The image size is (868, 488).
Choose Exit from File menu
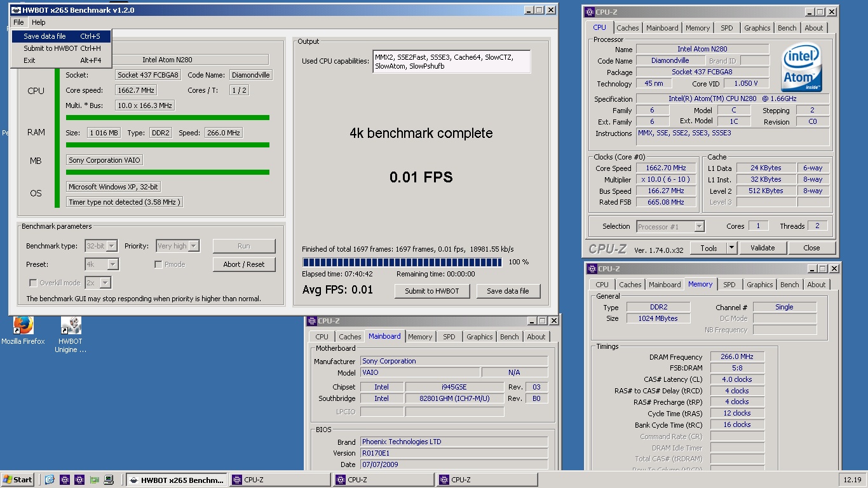pyautogui.click(x=62, y=60)
